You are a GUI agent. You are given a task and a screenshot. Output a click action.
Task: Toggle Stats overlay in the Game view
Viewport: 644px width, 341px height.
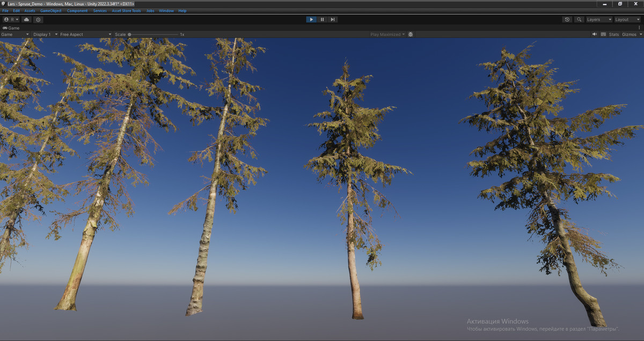click(614, 34)
